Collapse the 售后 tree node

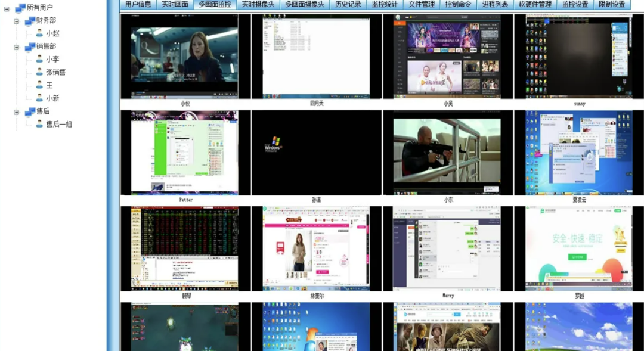[17, 111]
